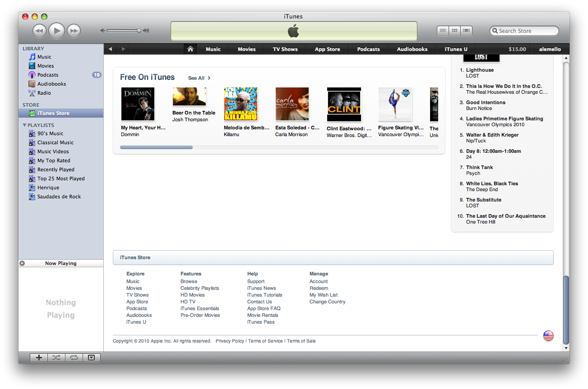Navigate forward in the store
Viewport: 588px width, 389px height.
click(123, 49)
